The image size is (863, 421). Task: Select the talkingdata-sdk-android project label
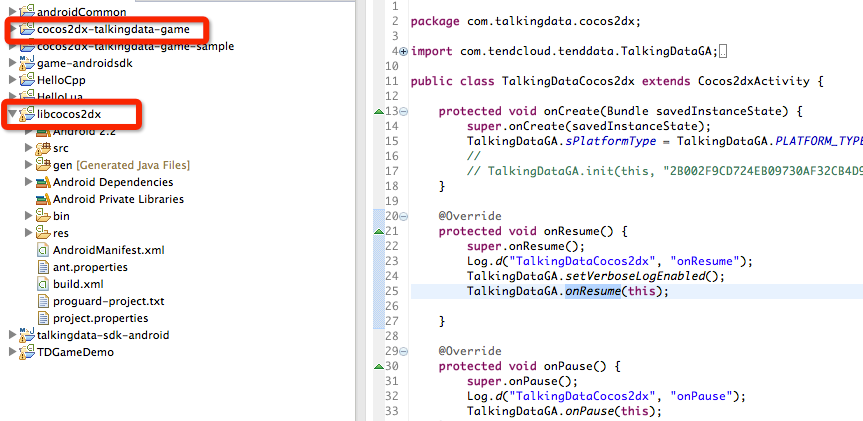click(103, 335)
